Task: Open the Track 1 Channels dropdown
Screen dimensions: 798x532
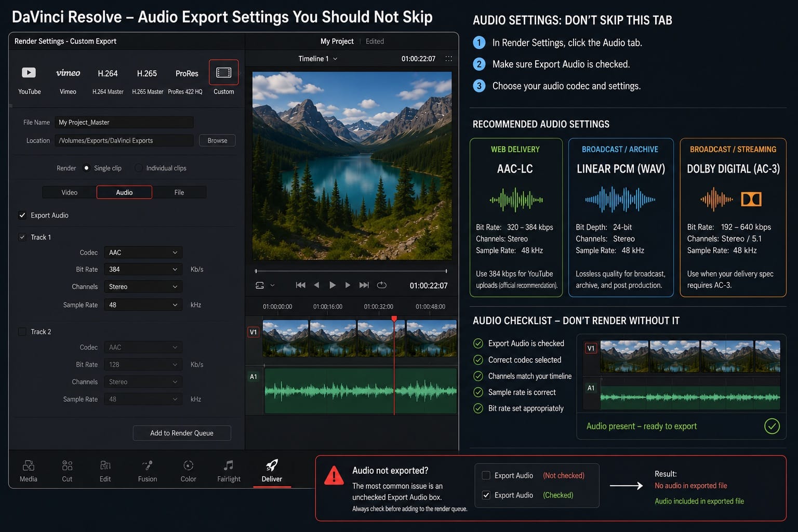Action: (x=143, y=287)
